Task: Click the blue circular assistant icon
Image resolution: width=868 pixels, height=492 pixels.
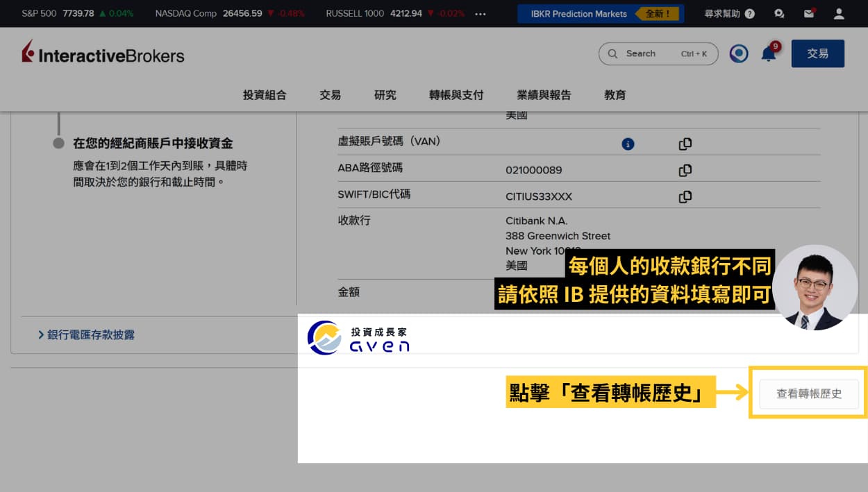Action: click(739, 53)
